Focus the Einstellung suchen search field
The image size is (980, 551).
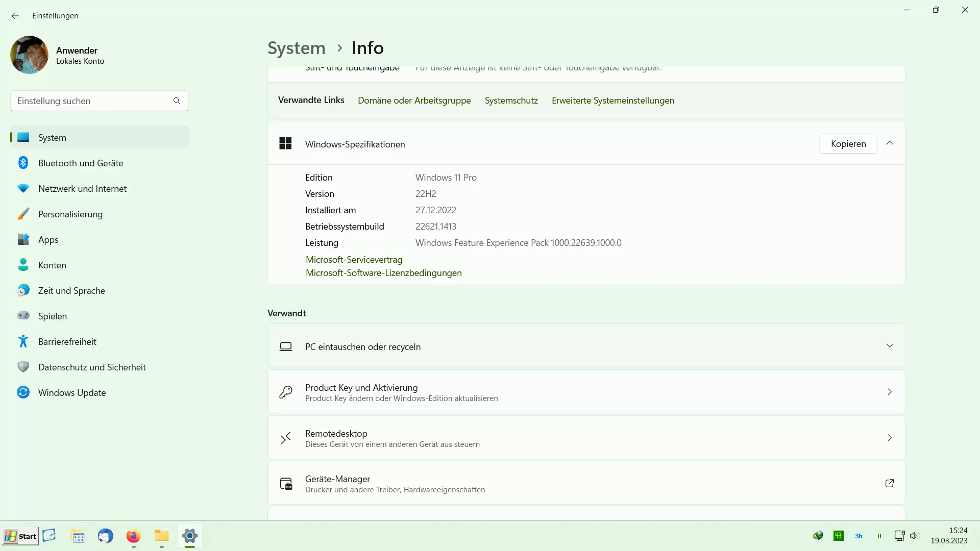pos(99,101)
